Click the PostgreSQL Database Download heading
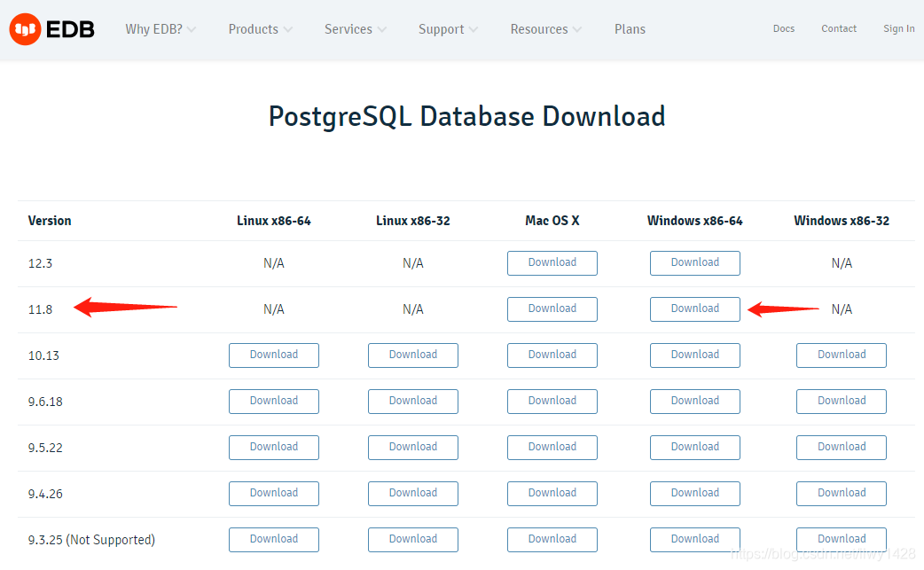The width and height of the screenshot is (924, 570). [466, 117]
